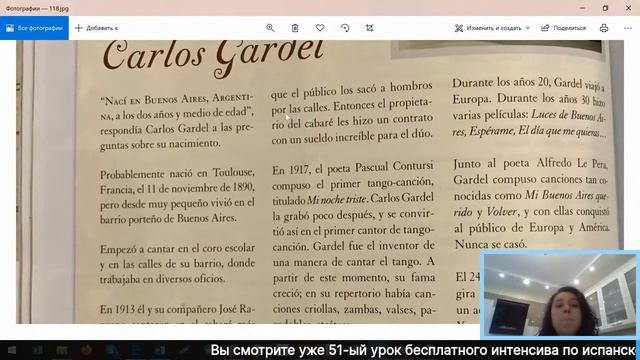The height and width of the screenshot is (360, 640).
Task: Select the crop tool icon
Action: tap(369, 28)
